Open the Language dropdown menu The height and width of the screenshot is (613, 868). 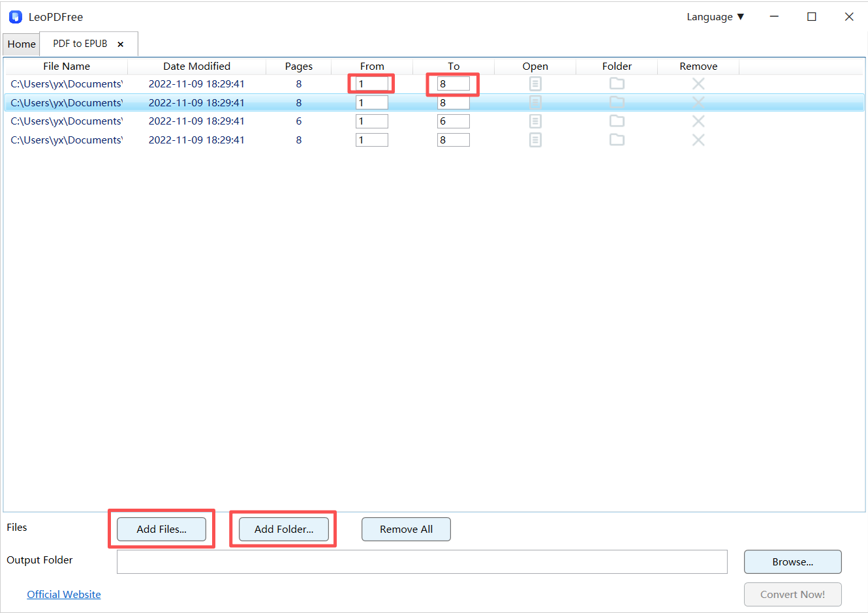coord(715,17)
